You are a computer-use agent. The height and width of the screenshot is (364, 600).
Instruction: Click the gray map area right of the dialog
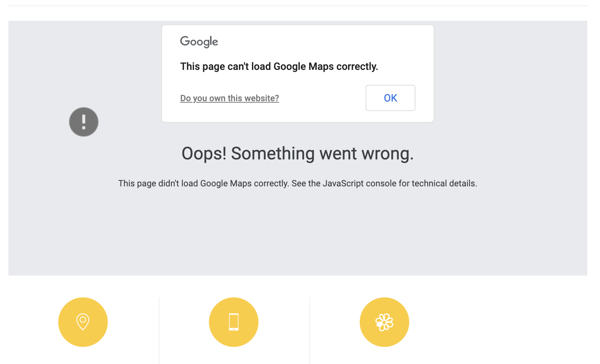click(510, 73)
